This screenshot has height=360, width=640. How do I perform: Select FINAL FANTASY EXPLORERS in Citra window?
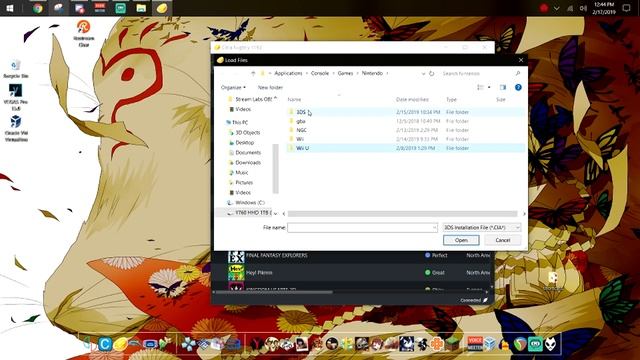click(x=276, y=256)
